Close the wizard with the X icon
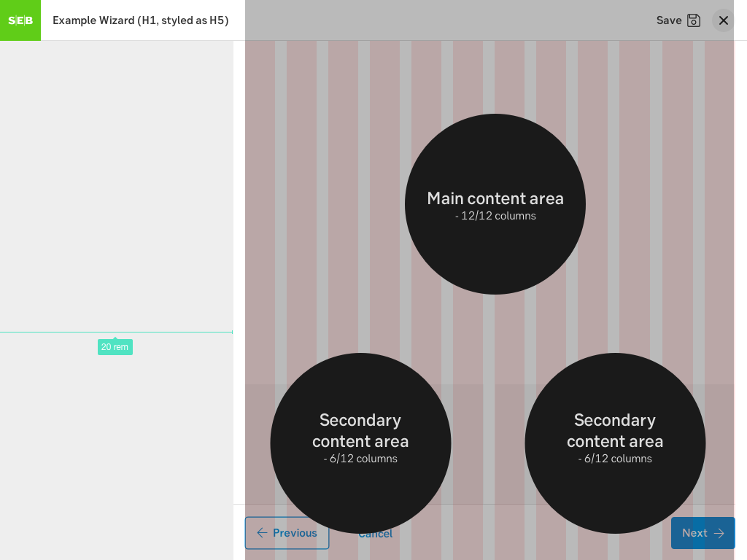 pyautogui.click(x=723, y=20)
